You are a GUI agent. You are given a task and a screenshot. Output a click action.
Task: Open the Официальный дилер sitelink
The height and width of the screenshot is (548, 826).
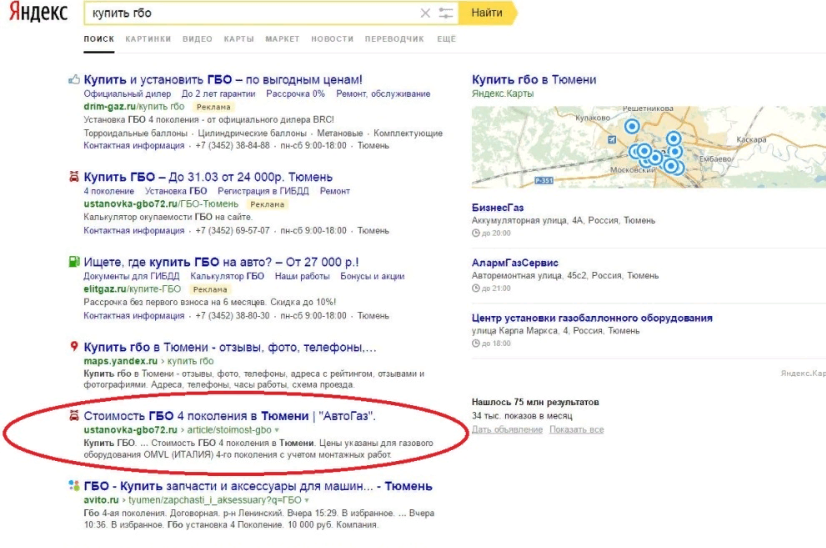pos(127,94)
